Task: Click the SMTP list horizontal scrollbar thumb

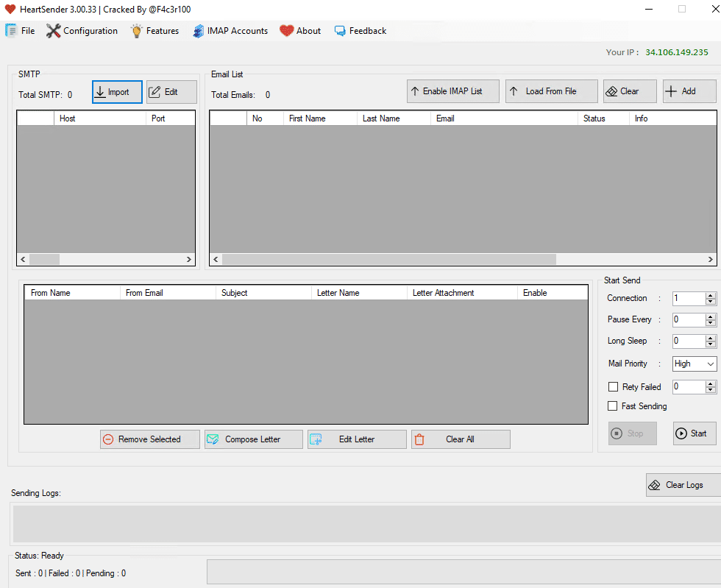Action: (x=45, y=260)
